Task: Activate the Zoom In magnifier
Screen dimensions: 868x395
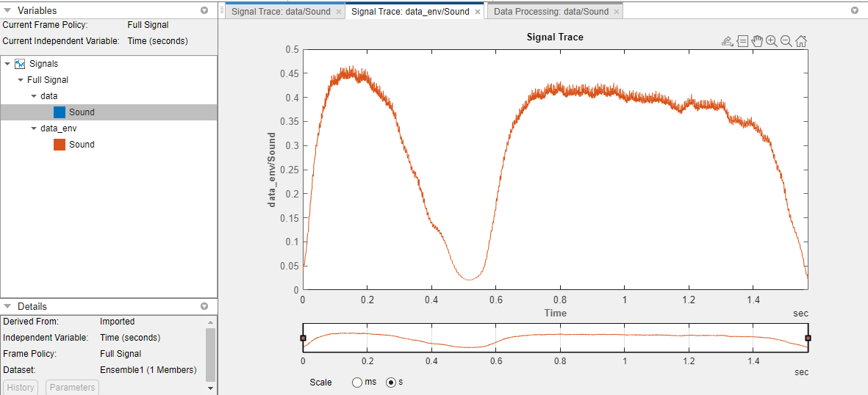Action: coord(772,41)
